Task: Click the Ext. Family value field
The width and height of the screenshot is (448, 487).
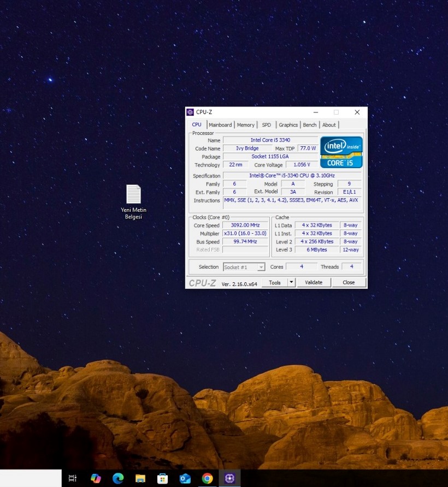Action: click(235, 192)
